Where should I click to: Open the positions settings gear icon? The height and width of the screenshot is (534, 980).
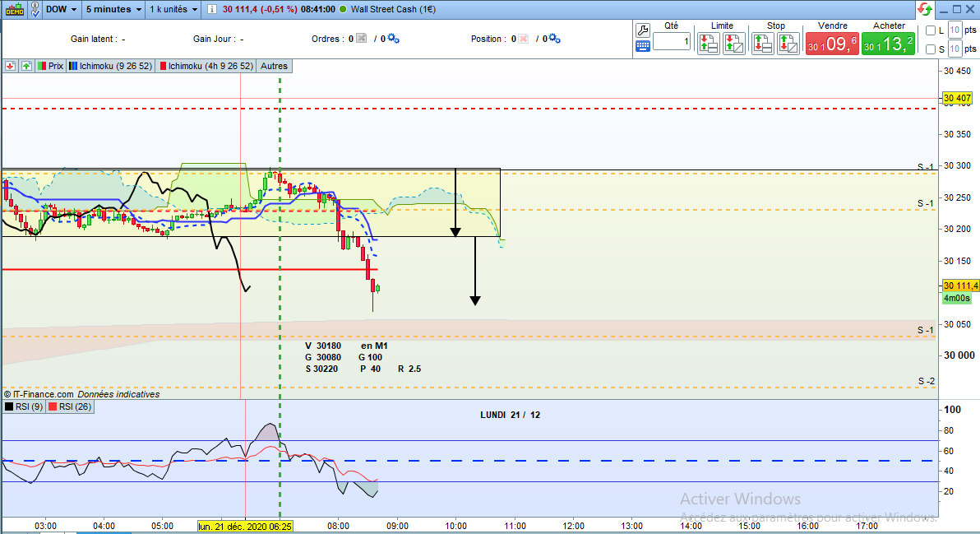[554, 39]
